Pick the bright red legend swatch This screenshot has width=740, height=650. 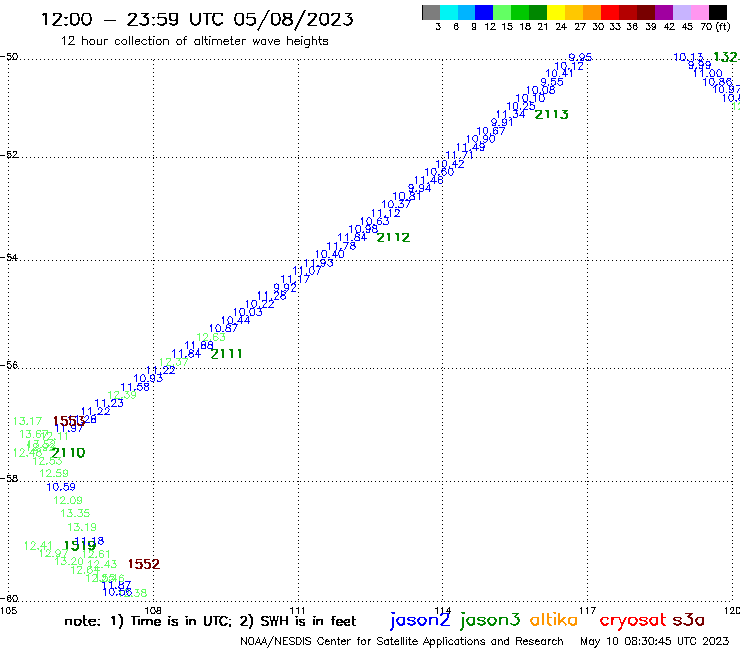(x=610, y=13)
